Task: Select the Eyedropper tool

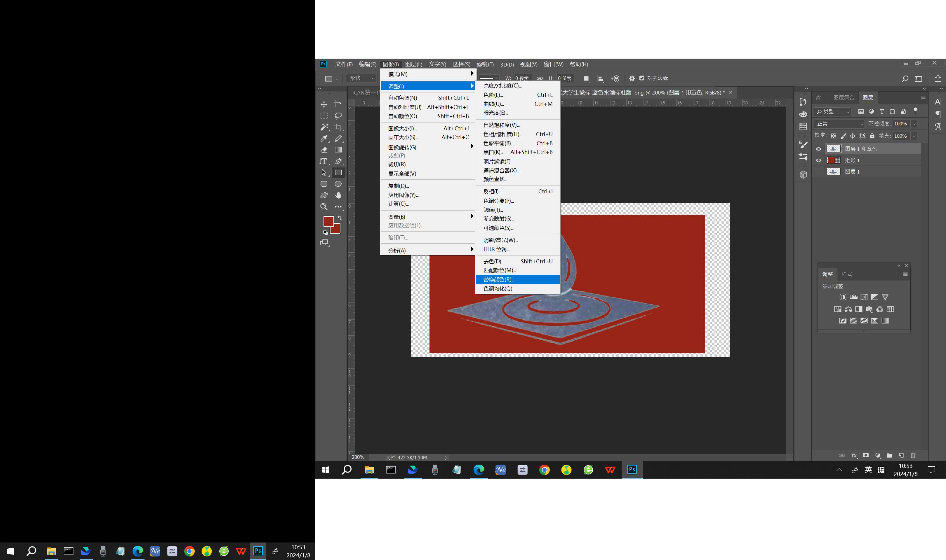Action: (324, 139)
